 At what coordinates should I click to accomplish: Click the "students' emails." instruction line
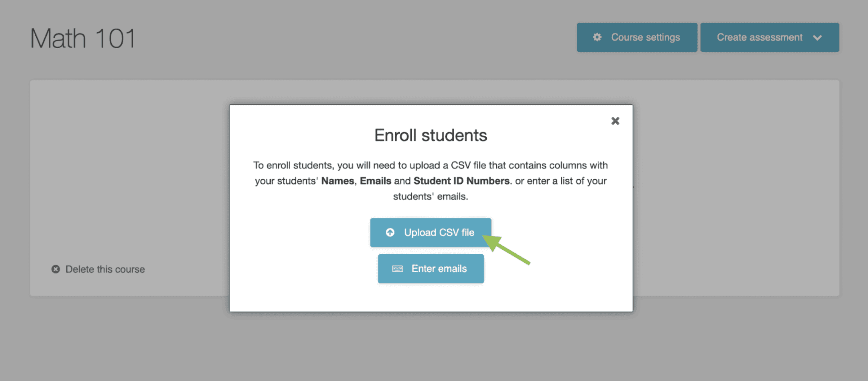431,196
